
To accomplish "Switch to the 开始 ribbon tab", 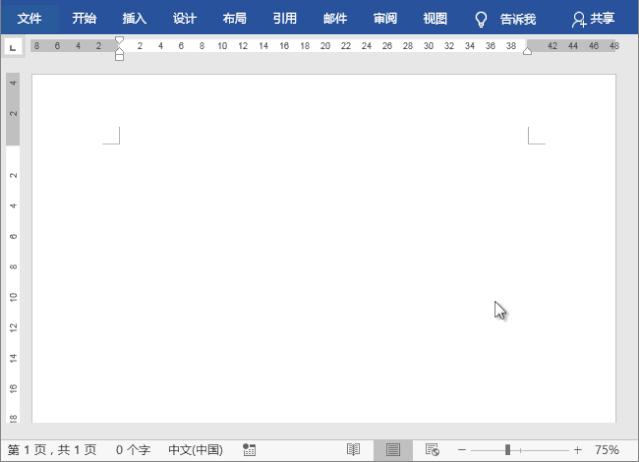I will pos(84,18).
